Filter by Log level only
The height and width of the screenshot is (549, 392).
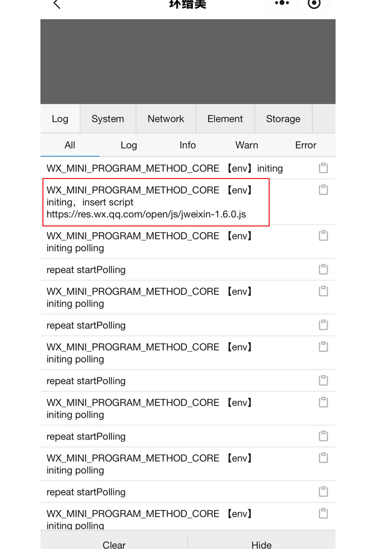(129, 145)
